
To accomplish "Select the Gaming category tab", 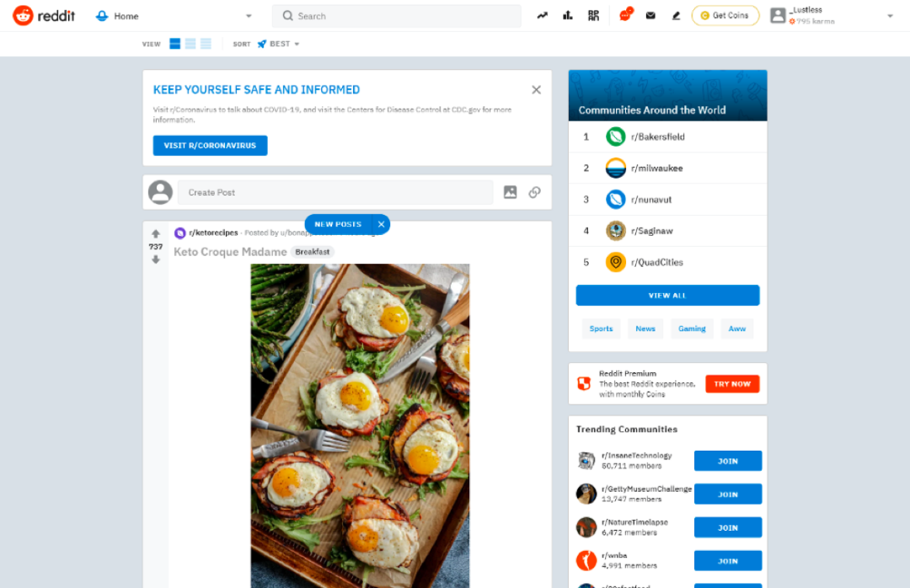I will pyautogui.click(x=692, y=329).
